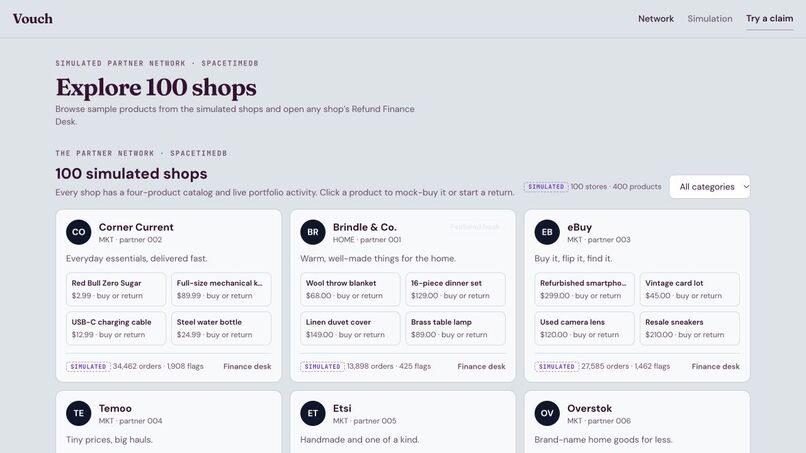Open Brindle & Co.'s Finance desk
Screen dimensions: 806x453
(481, 366)
